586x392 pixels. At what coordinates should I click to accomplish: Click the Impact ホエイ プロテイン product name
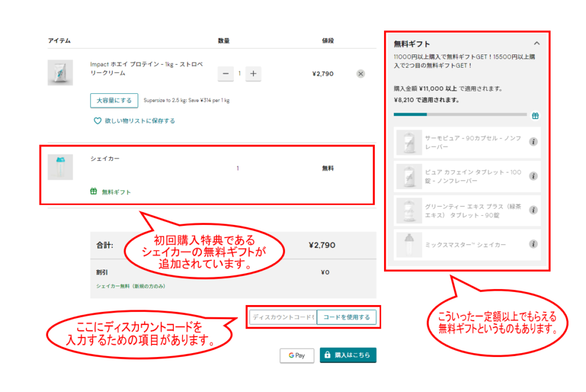(x=146, y=68)
